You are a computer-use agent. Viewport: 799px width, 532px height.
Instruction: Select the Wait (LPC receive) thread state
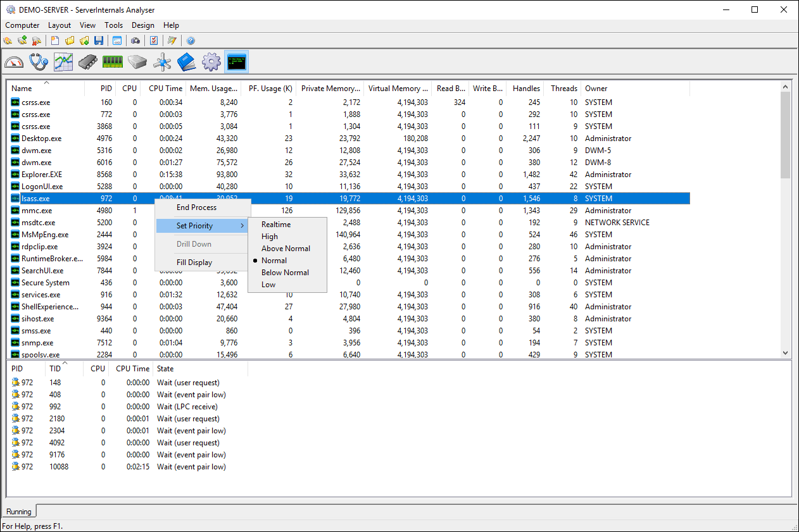(187, 407)
